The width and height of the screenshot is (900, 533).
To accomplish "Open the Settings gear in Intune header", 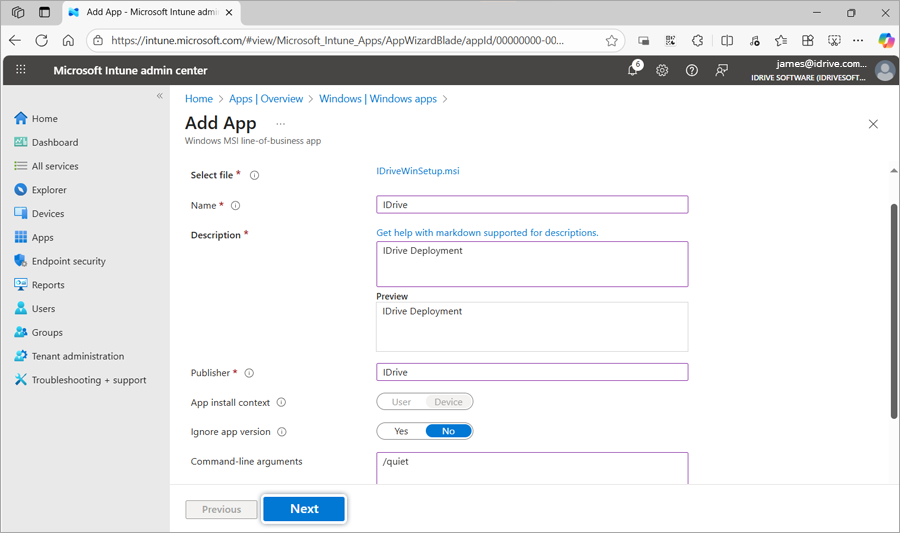I will [662, 70].
